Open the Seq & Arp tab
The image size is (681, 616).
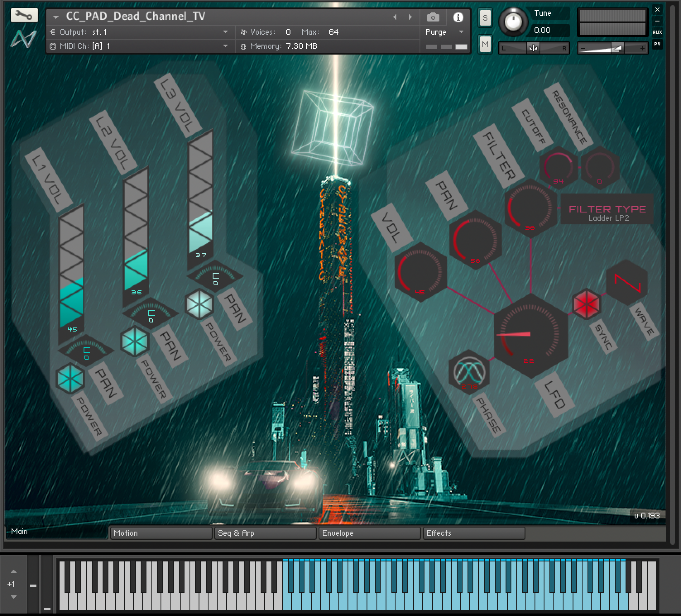pyautogui.click(x=265, y=533)
